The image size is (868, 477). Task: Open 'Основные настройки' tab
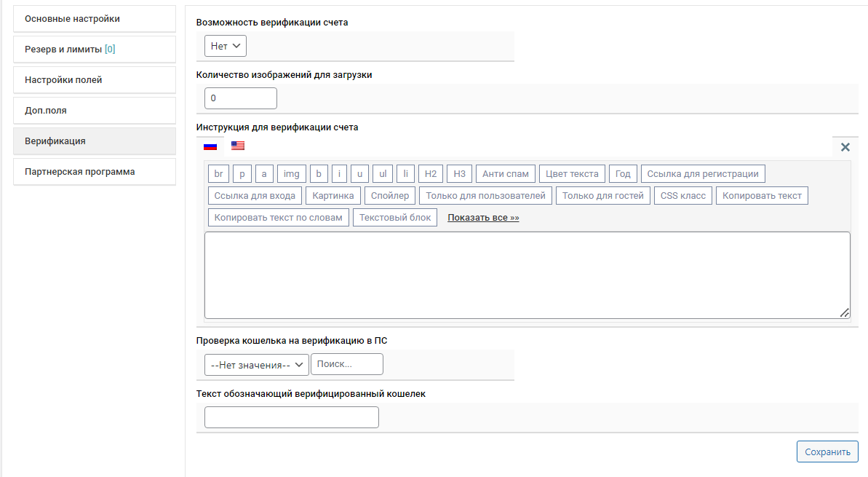coord(95,19)
